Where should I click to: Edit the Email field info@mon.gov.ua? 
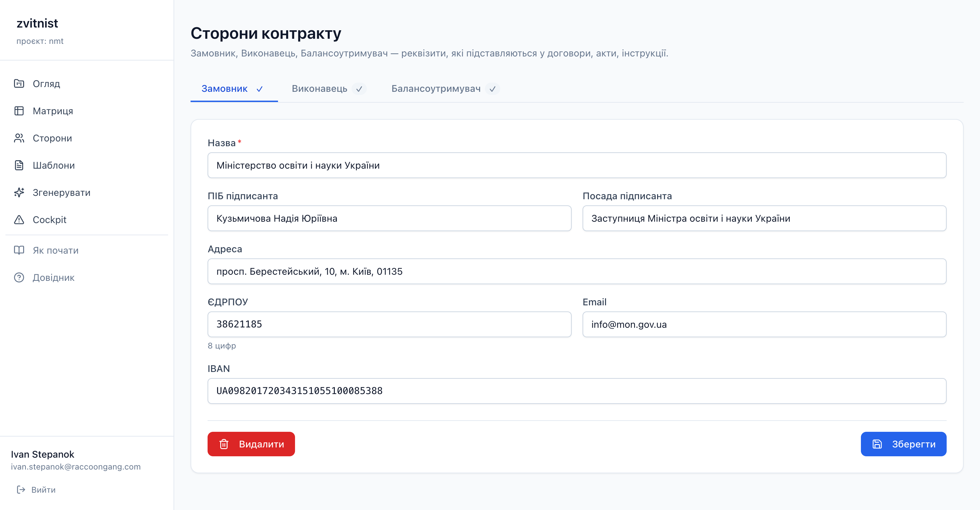click(x=764, y=324)
